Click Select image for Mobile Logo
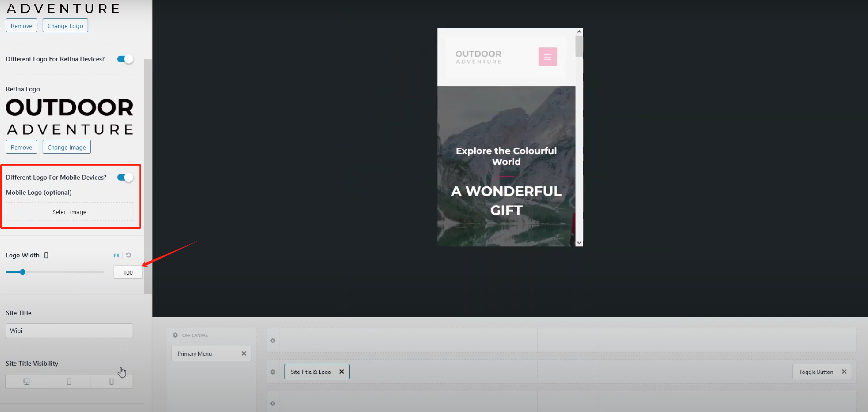 coord(69,212)
